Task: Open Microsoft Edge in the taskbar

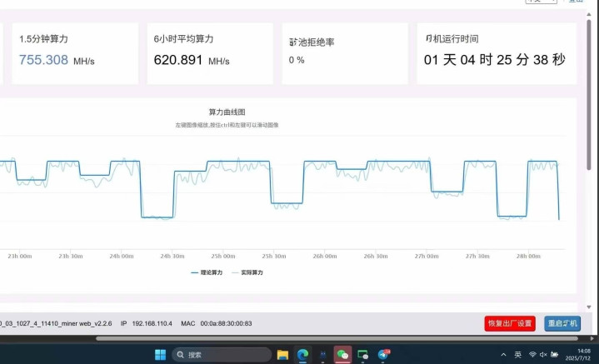Action: click(302, 355)
